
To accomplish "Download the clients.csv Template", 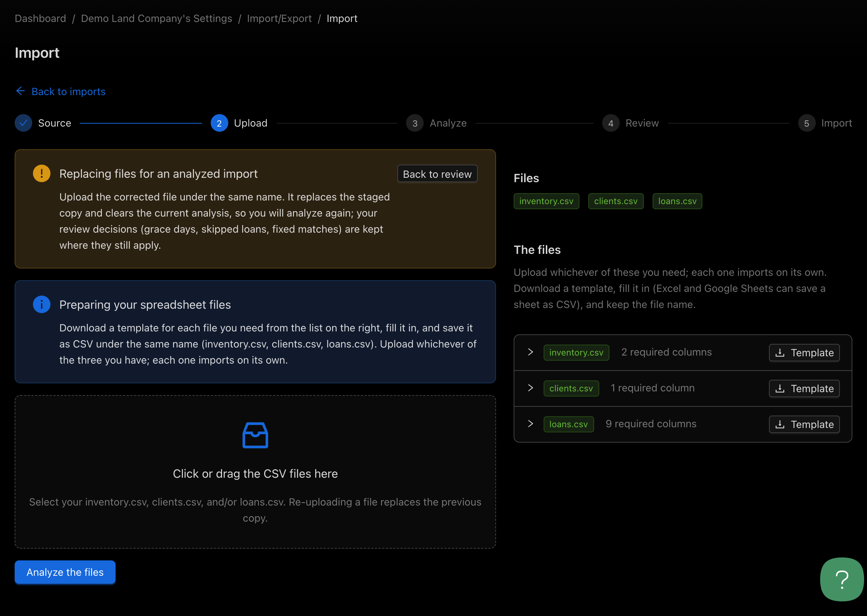I will coord(804,388).
